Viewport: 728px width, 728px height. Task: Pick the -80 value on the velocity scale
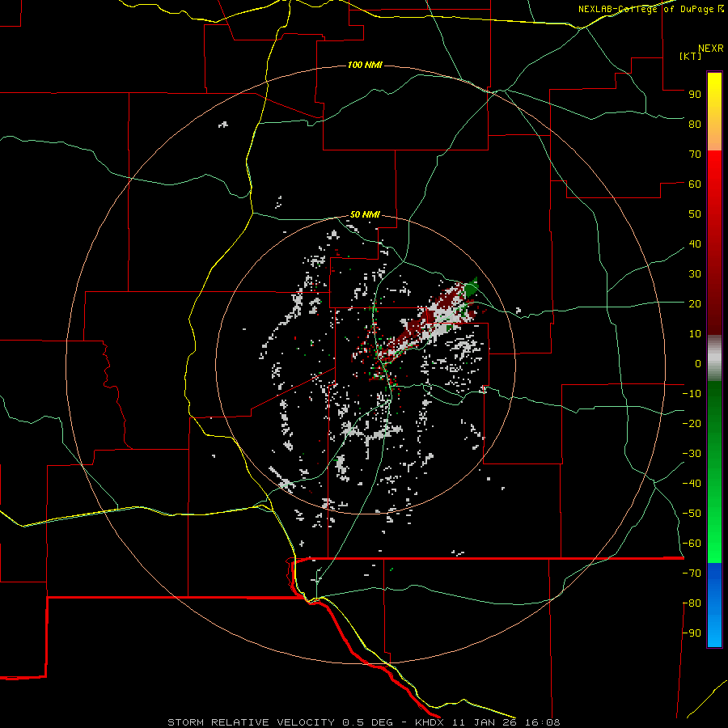click(x=692, y=603)
